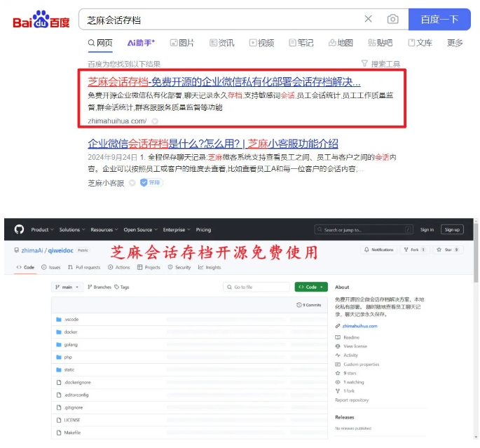Open the Issues tab
This screenshot has height=448, width=480.
(51, 267)
